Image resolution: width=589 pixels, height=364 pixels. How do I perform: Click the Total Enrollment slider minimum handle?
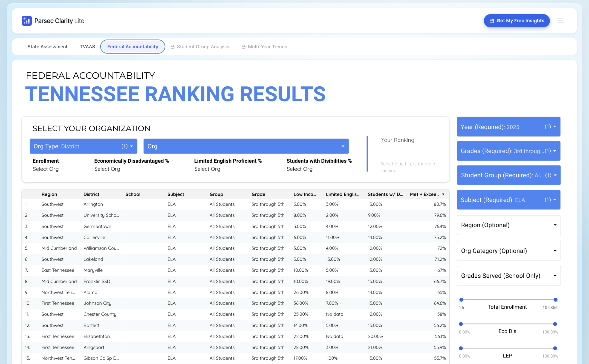point(461,300)
